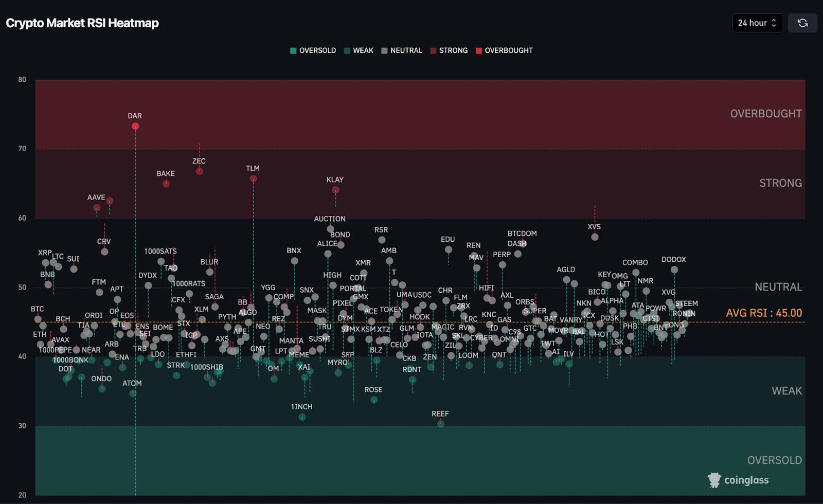Click the WEAK zone label on chart
823x504 pixels.
tap(787, 391)
